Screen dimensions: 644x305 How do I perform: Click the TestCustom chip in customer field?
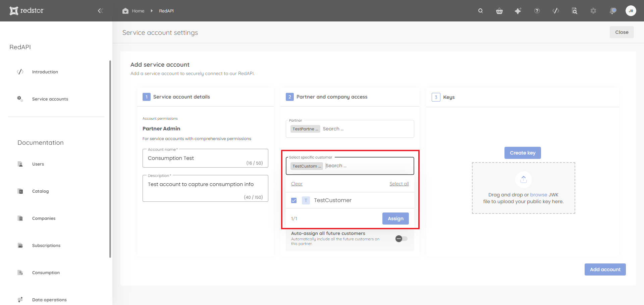tap(307, 166)
